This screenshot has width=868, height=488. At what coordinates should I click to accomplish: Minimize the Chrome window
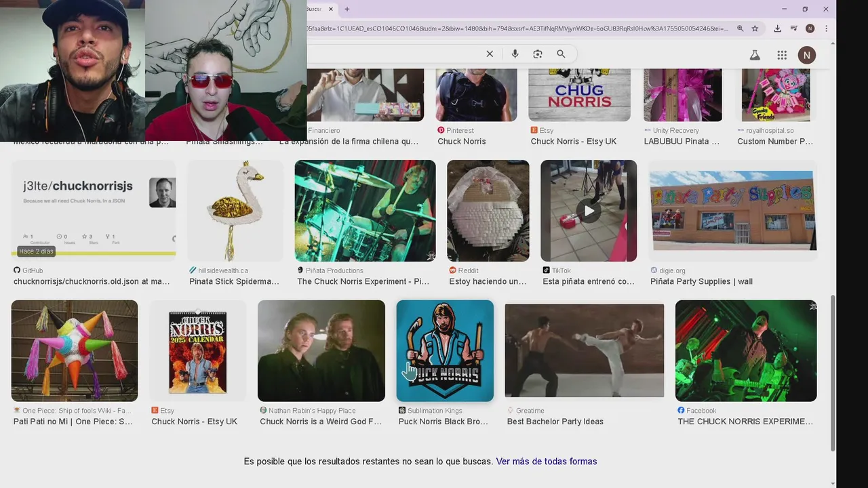tap(784, 9)
